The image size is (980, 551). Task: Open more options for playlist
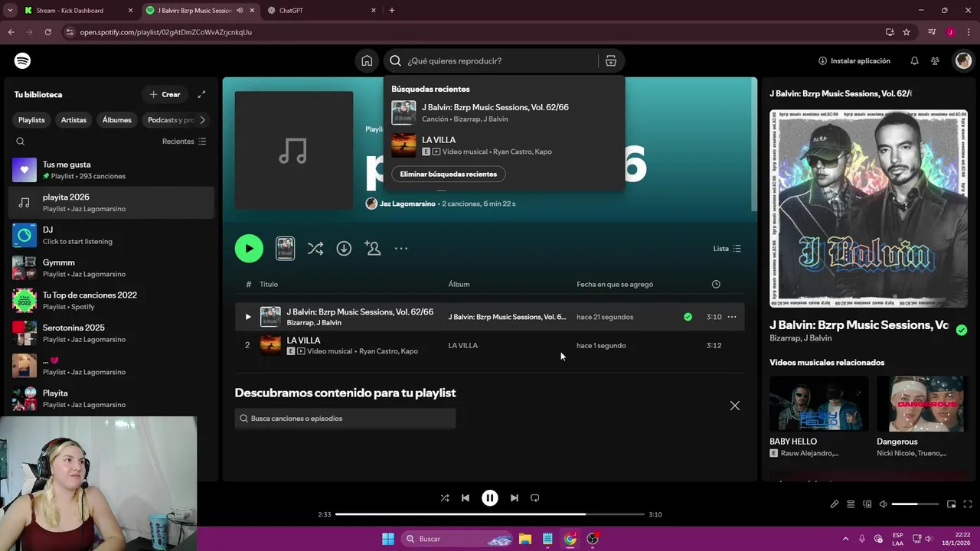click(x=401, y=249)
